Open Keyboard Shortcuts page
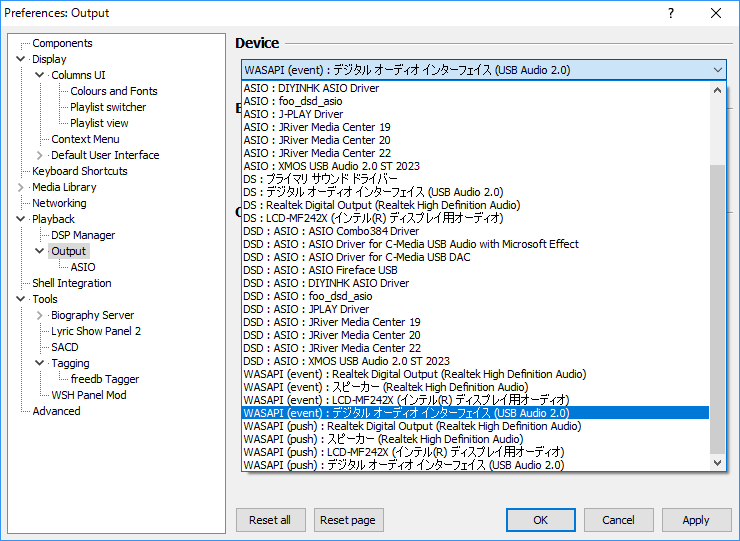Viewport: 740px width, 541px height. 80,171
